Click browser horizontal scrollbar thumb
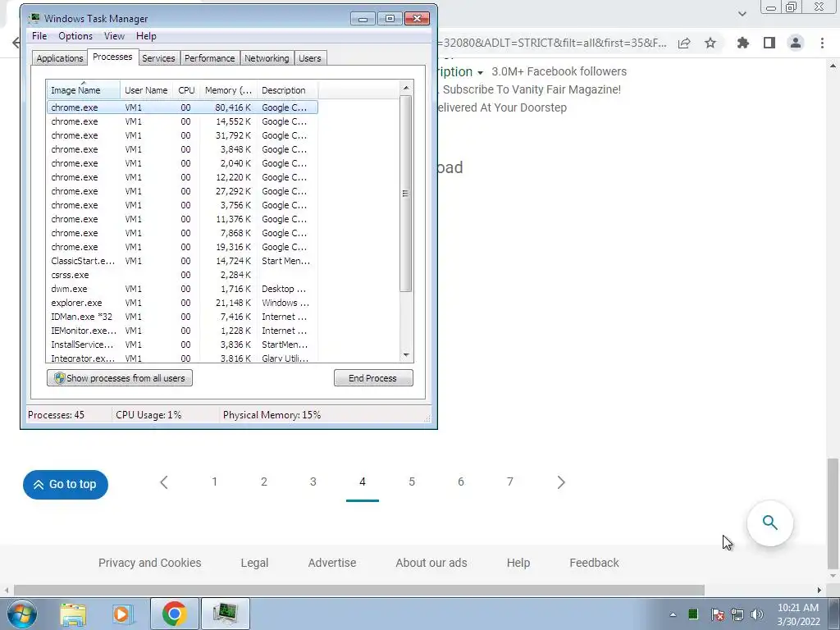The width and height of the screenshot is (840, 630). 359,590
